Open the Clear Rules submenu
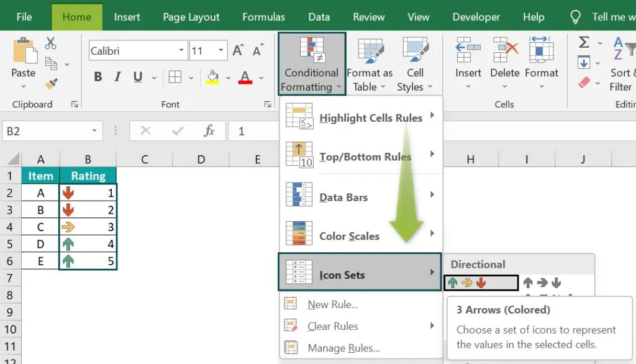 (x=361, y=326)
